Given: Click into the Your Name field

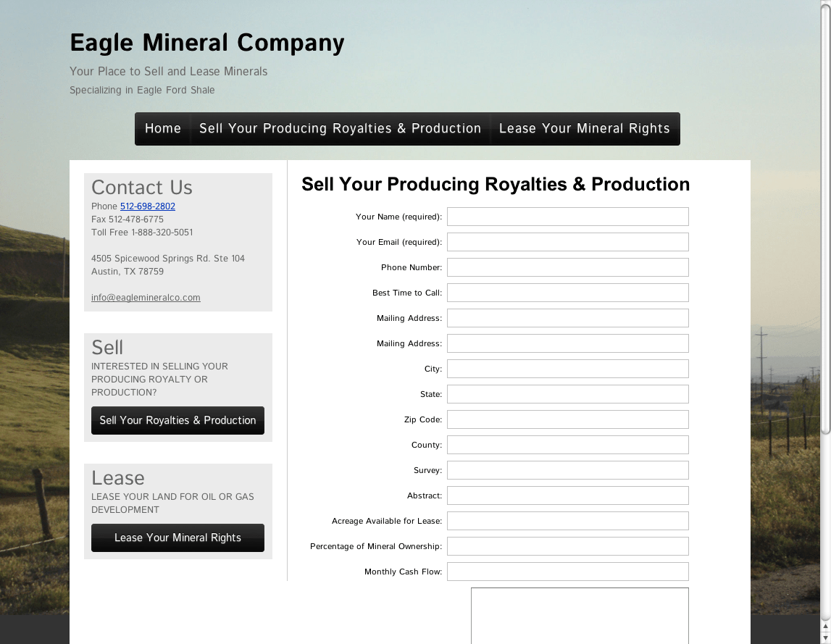Looking at the screenshot, I should 567,216.
